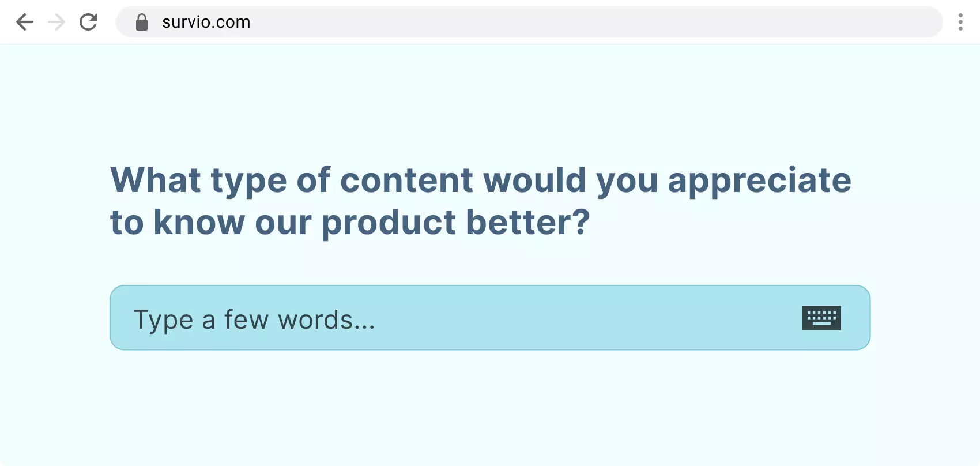Screen dimensions: 980x466
Task: Click the blank space above the question
Action: click(x=490, y=98)
